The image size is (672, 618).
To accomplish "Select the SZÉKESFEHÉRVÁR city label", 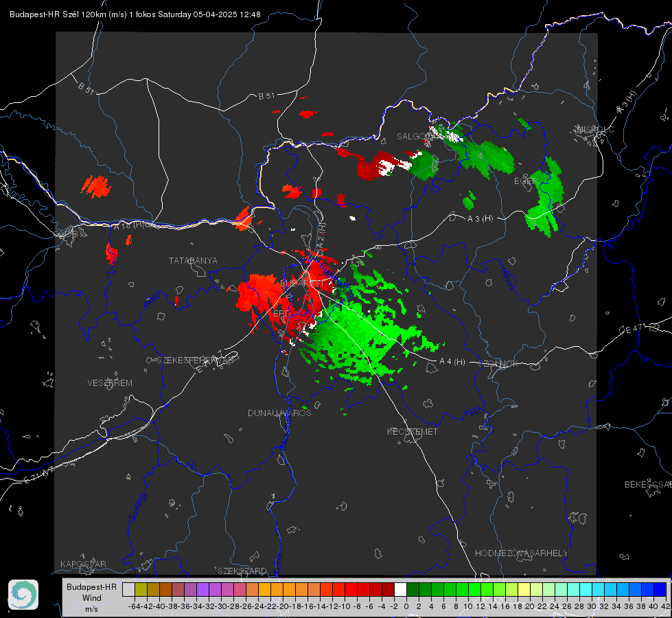I will pyautogui.click(x=196, y=360).
